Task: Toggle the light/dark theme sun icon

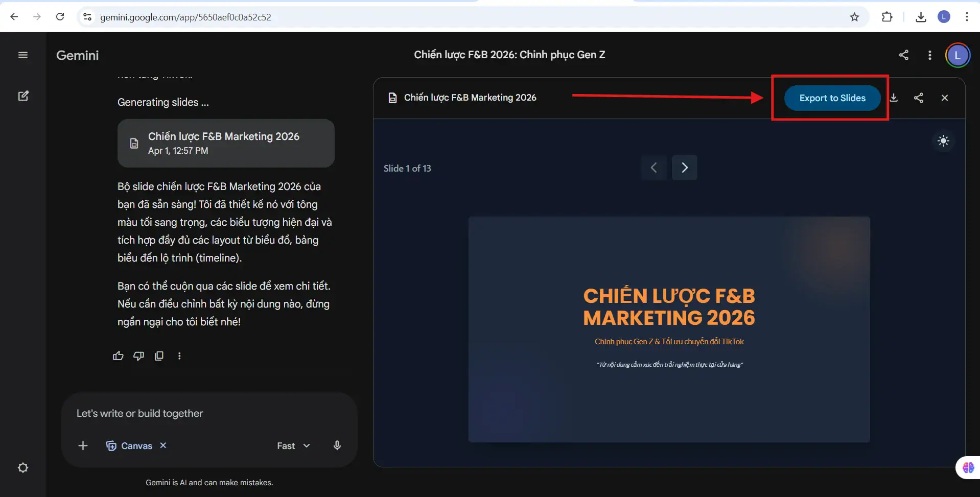Action: 943,141
